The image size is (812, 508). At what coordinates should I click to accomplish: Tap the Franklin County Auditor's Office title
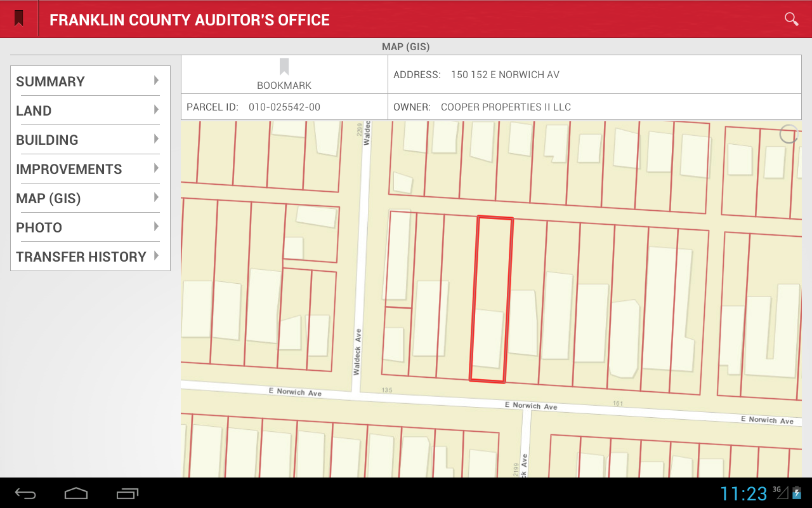190,20
